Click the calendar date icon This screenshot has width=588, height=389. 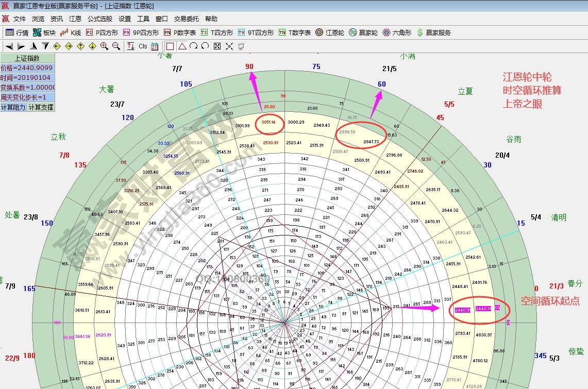(155, 46)
